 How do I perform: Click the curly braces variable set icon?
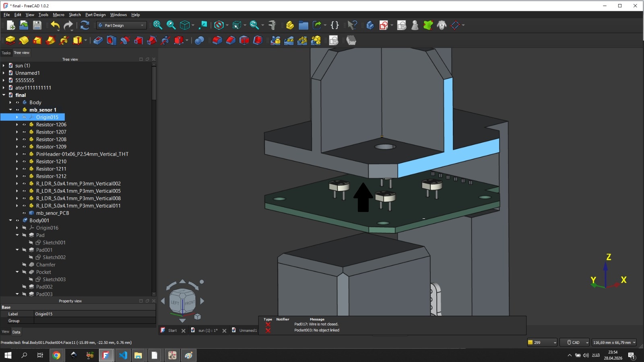point(334,25)
